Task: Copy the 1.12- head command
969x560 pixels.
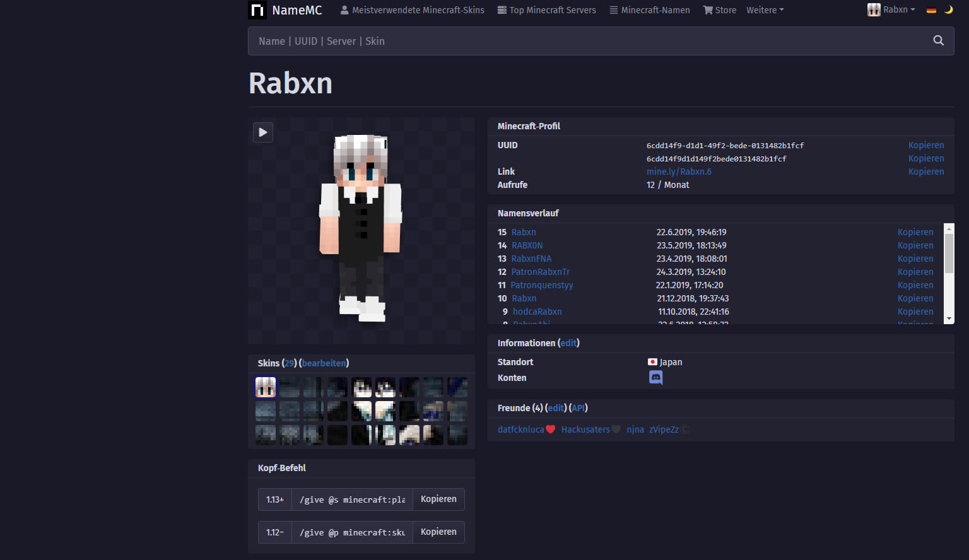Action: tap(438, 532)
